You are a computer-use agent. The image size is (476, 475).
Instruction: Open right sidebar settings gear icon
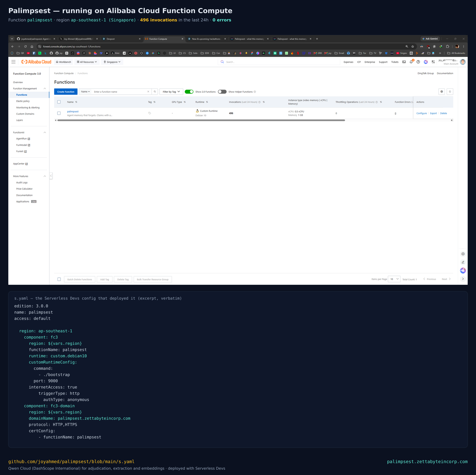463,254
